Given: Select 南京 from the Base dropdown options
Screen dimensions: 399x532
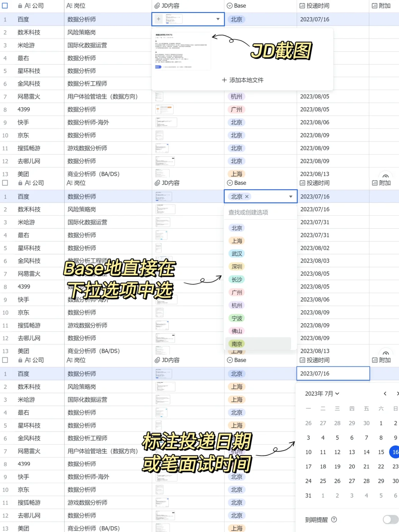Looking at the screenshot, I should pos(237,344).
